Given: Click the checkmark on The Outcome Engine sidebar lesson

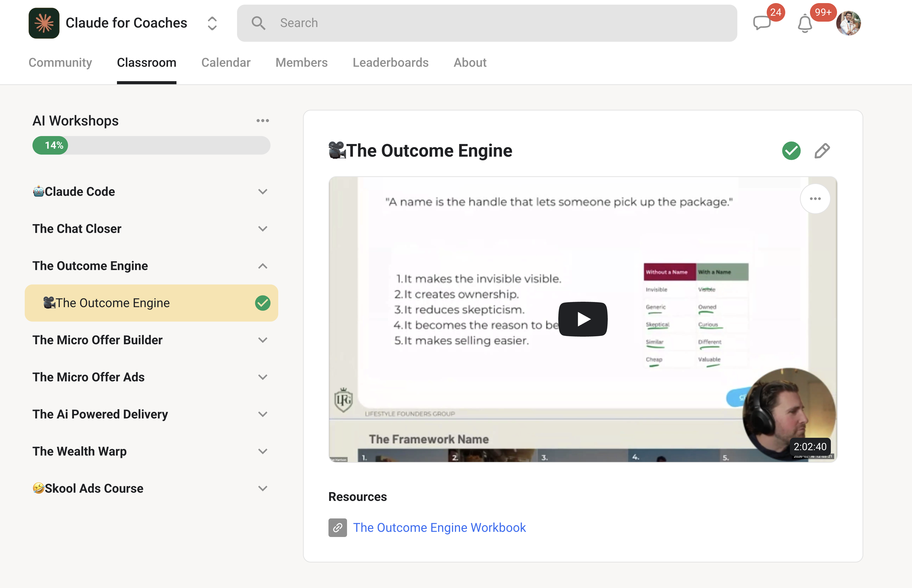Looking at the screenshot, I should pos(262,303).
